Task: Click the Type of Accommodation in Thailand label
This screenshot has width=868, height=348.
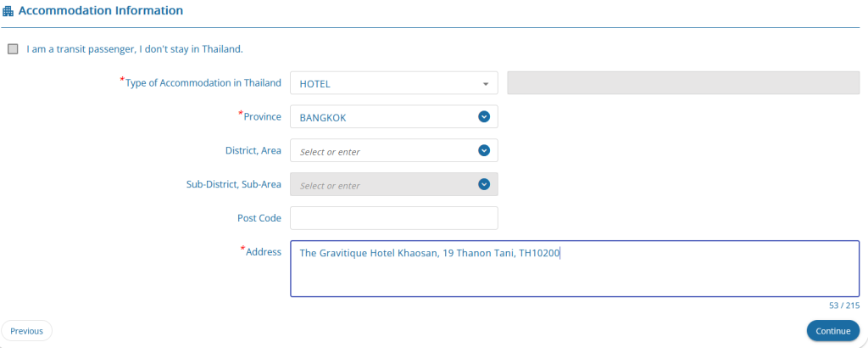Action: pos(200,83)
